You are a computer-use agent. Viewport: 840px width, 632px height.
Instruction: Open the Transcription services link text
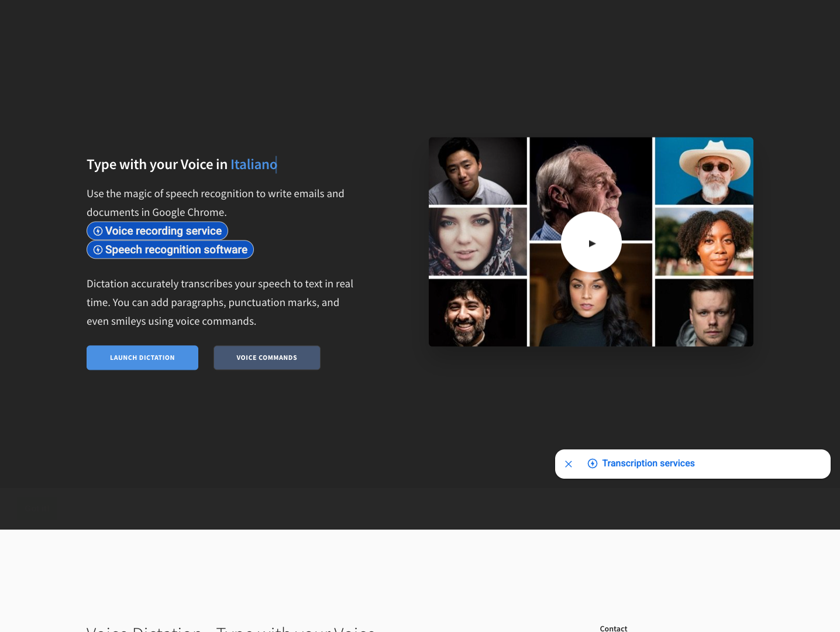[648, 463]
